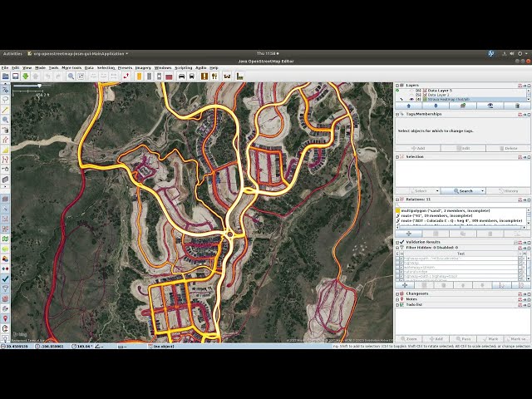This screenshot has height=399, width=532.
Task: Open the More tools menu
Action: [x=71, y=68]
